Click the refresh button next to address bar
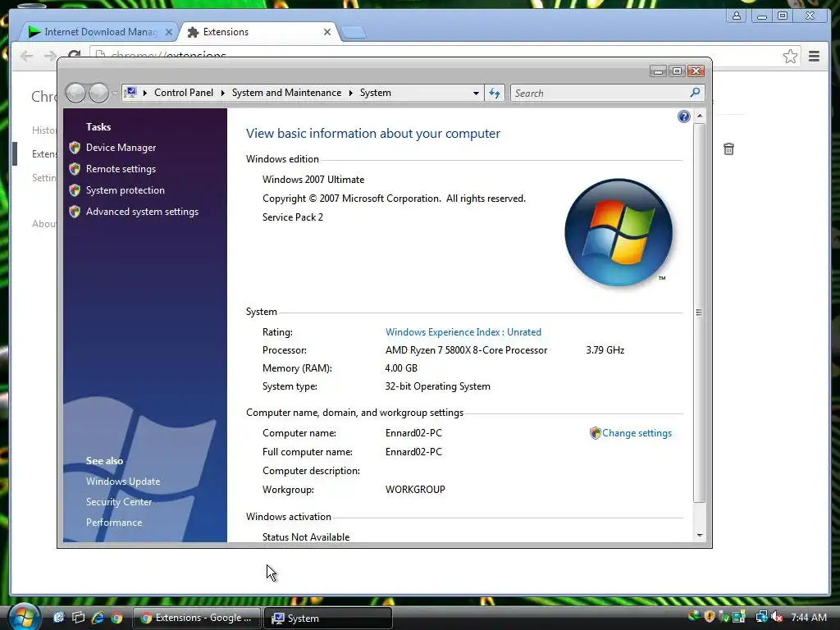This screenshot has height=630, width=840. point(495,94)
